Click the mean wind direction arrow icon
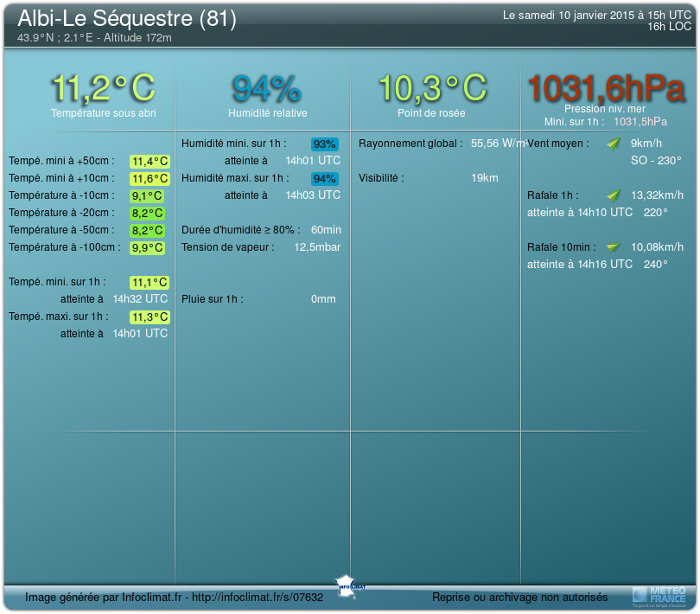The width and height of the screenshot is (700, 614). click(614, 144)
